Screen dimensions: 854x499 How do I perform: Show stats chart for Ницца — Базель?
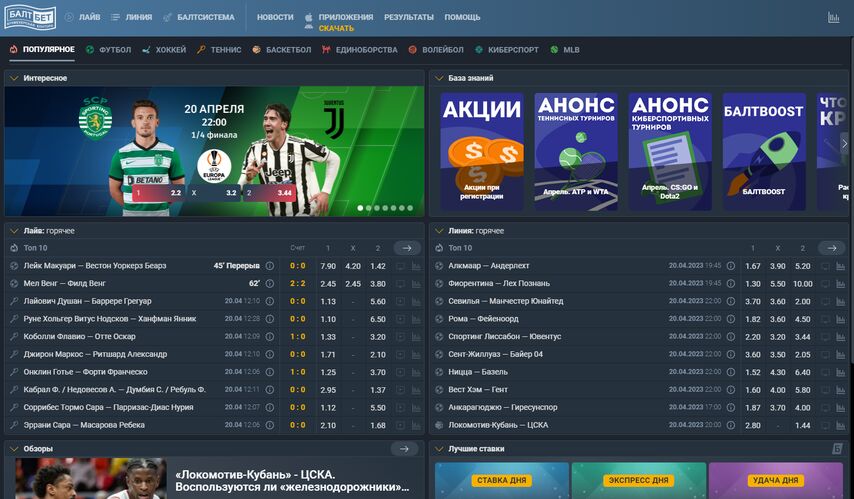point(841,372)
